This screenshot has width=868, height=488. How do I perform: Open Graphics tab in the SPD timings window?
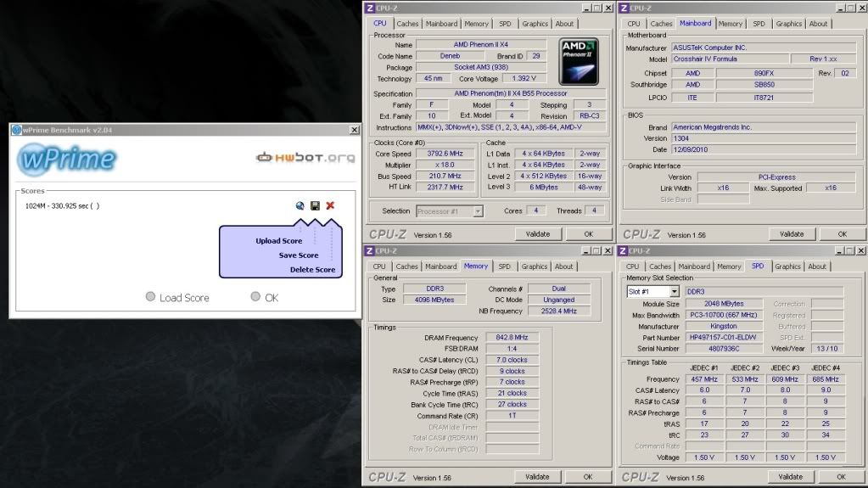pyautogui.click(x=787, y=266)
